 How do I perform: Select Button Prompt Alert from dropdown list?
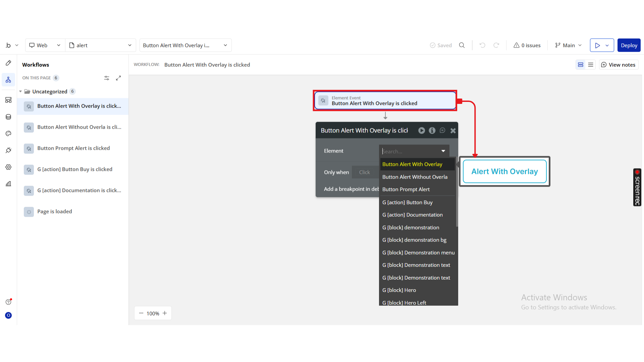click(406, 189)
